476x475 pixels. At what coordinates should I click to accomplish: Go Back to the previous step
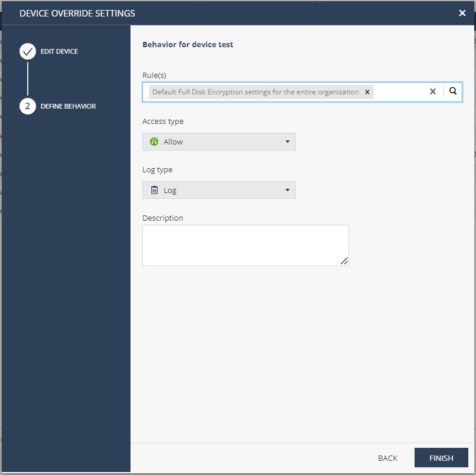(x=387, y=458)
